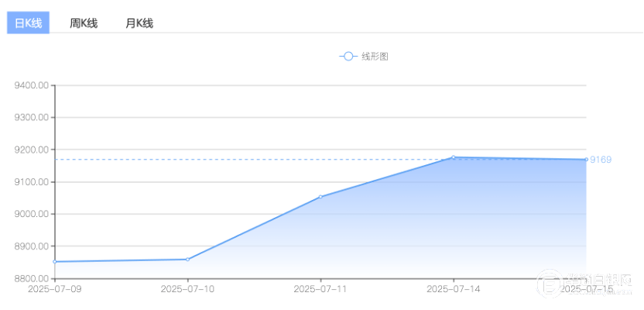Open the 周K线 tab

point(84,23)
